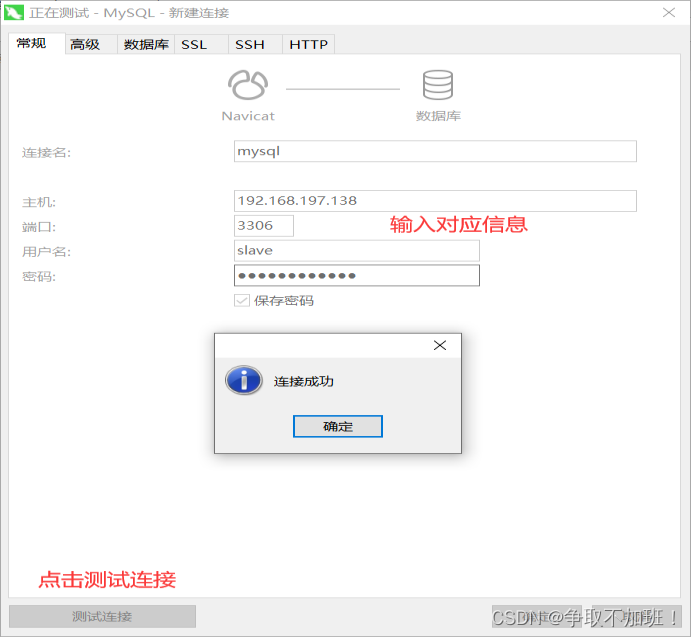Open the 数据库 tab
This screenshot has width=691, height=637.
coord(146,44)
